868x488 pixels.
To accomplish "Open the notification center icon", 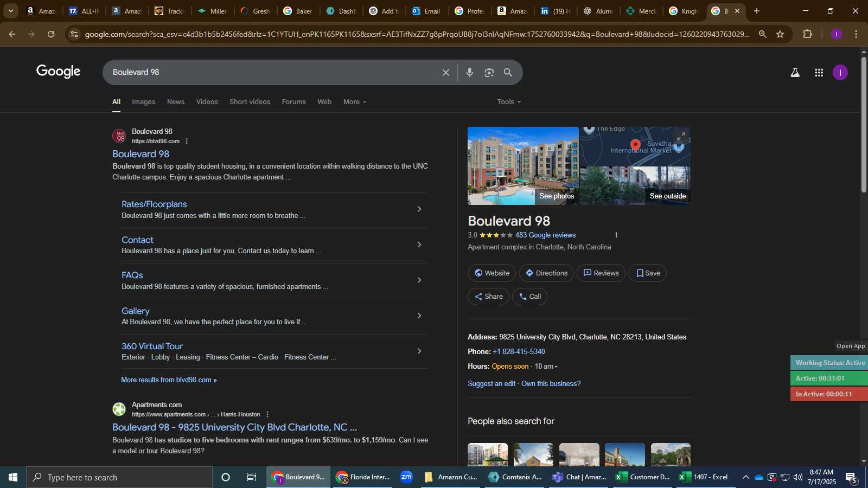I will pyautogui.click(x=851, y=478).
